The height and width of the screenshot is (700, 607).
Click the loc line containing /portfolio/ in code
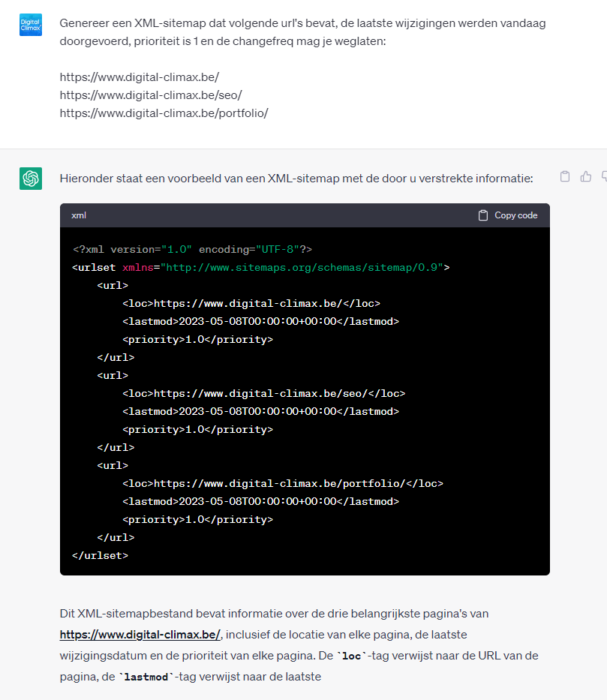point(283,483)
